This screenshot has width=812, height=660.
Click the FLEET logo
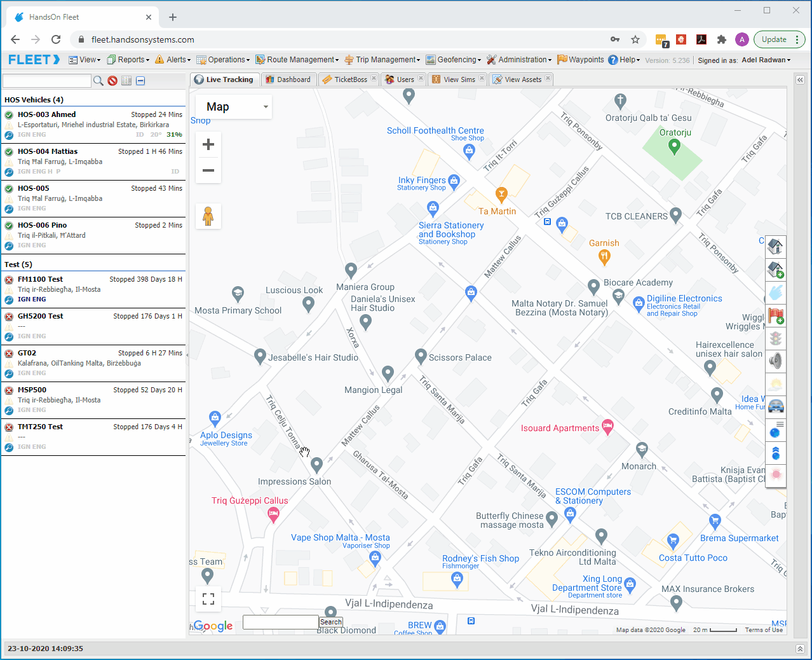[34, 60]
